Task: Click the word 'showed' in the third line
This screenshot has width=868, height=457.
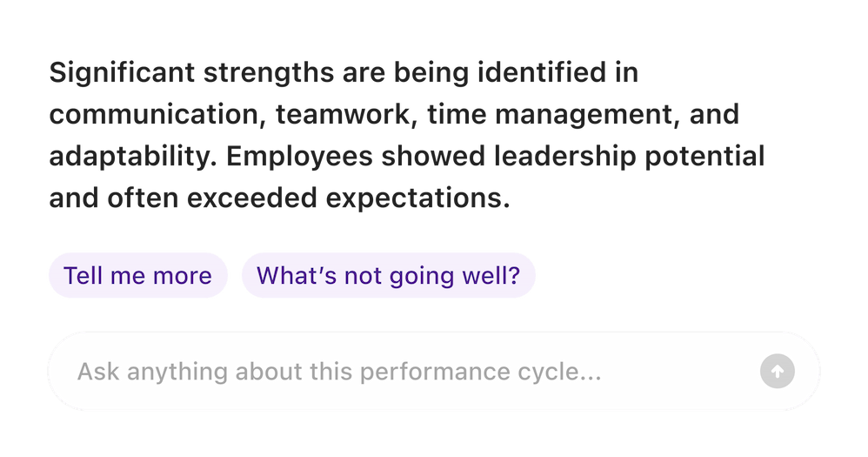Action: point(433,157)
